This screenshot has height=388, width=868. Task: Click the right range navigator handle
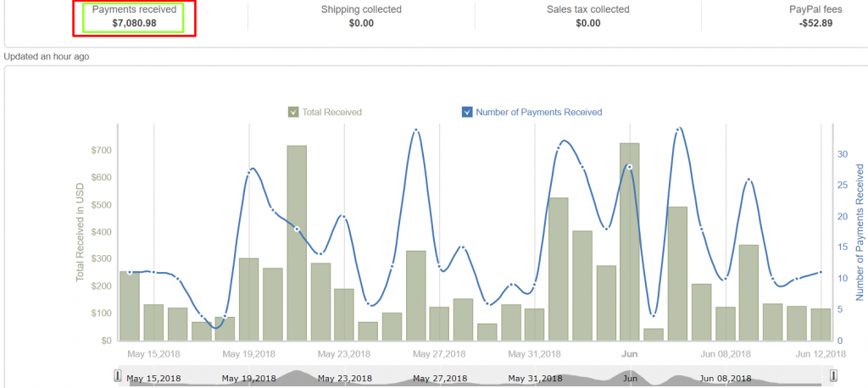coord(834,375)
